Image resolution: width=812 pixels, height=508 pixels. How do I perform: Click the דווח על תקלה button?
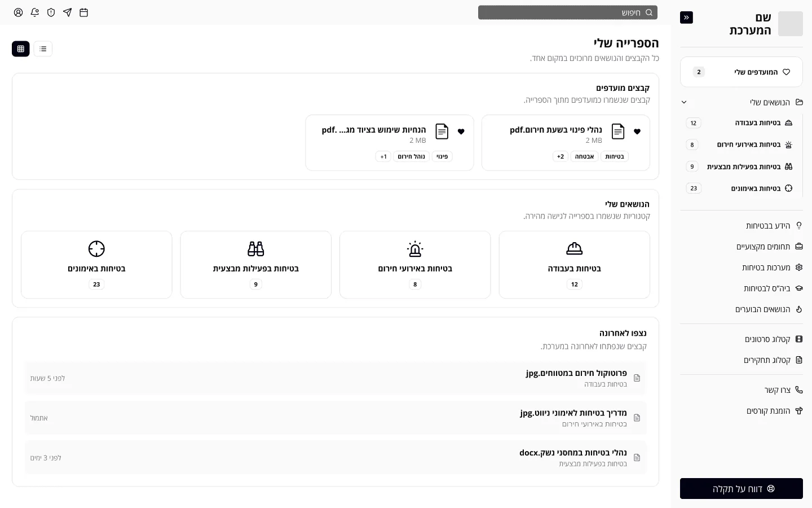click(742, 489)
